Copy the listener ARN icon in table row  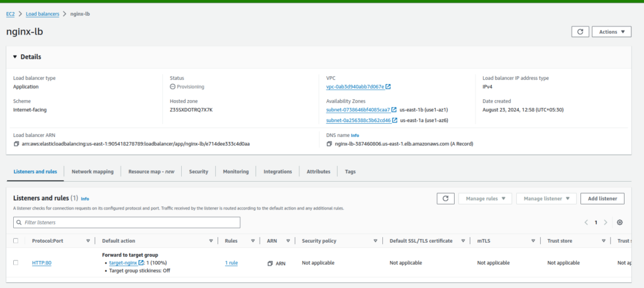tap(270, 263)
